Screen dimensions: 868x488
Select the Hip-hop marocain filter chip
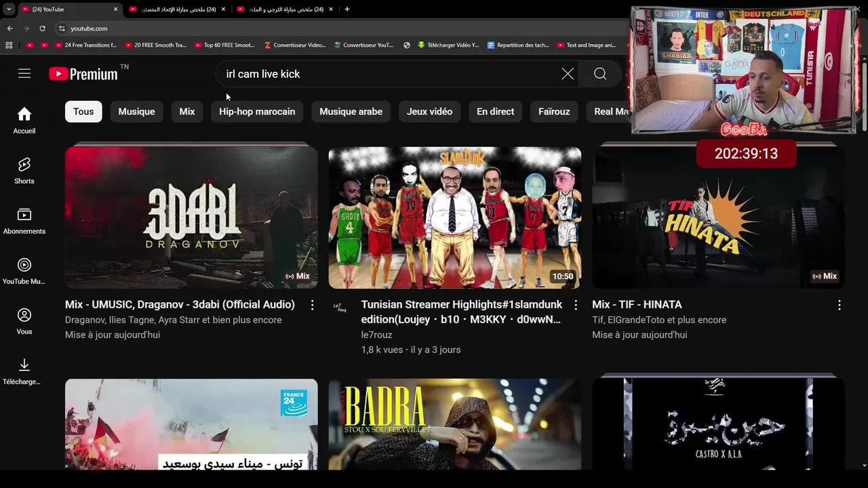(x=257, y=112)
